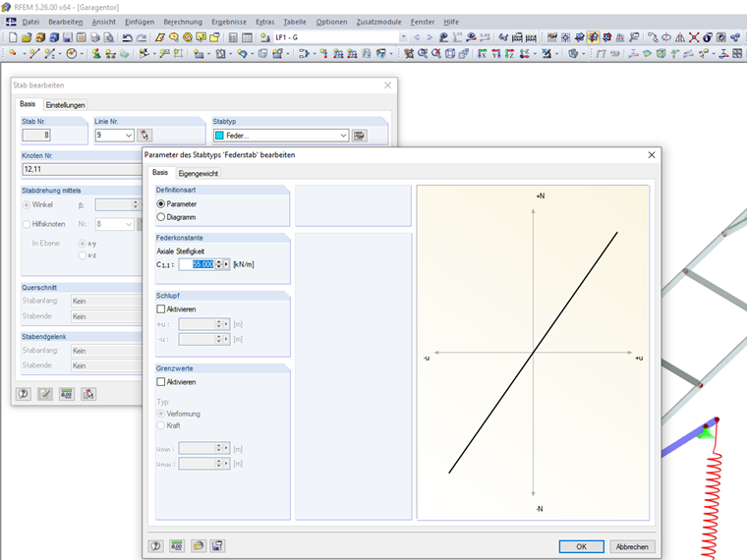Click the Y-direction view icon
The width and height of the screenshot is (747, 560).
pos(496,53)
